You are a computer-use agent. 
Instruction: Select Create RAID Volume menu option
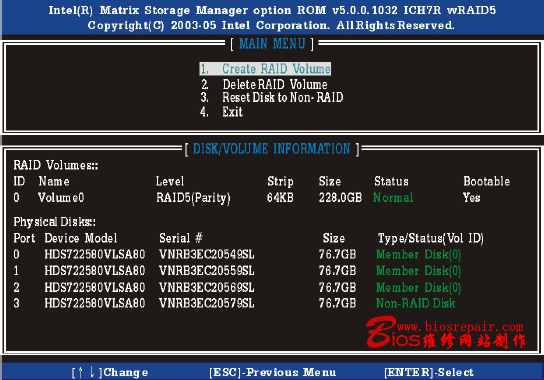pyautogui.click(x=265, y=69)
